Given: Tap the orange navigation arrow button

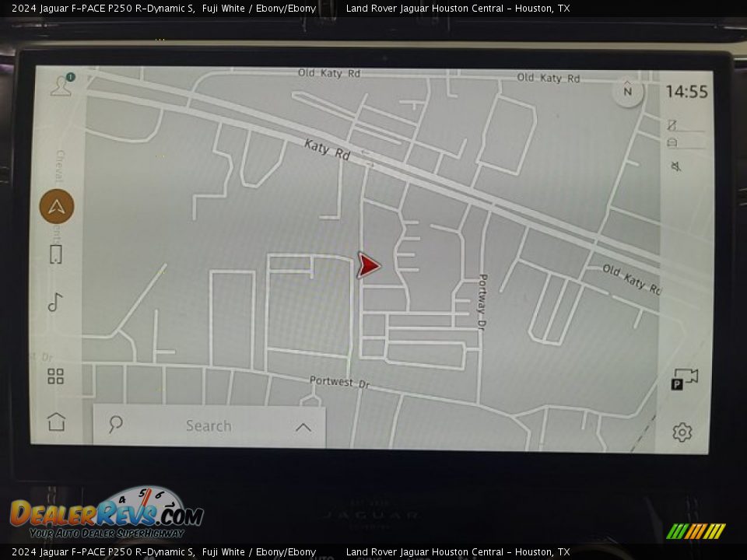Looking at the screenshot, I should pos(57,206).
